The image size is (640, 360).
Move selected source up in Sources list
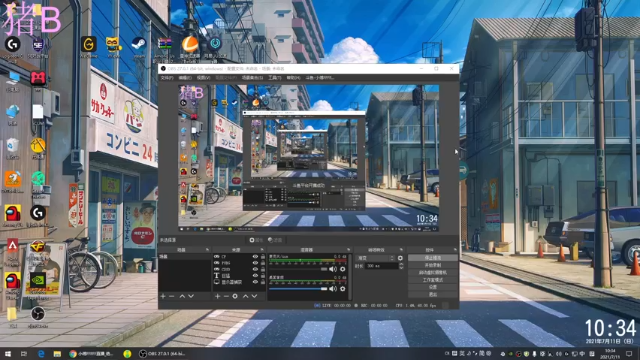click(x=246, y=296)
